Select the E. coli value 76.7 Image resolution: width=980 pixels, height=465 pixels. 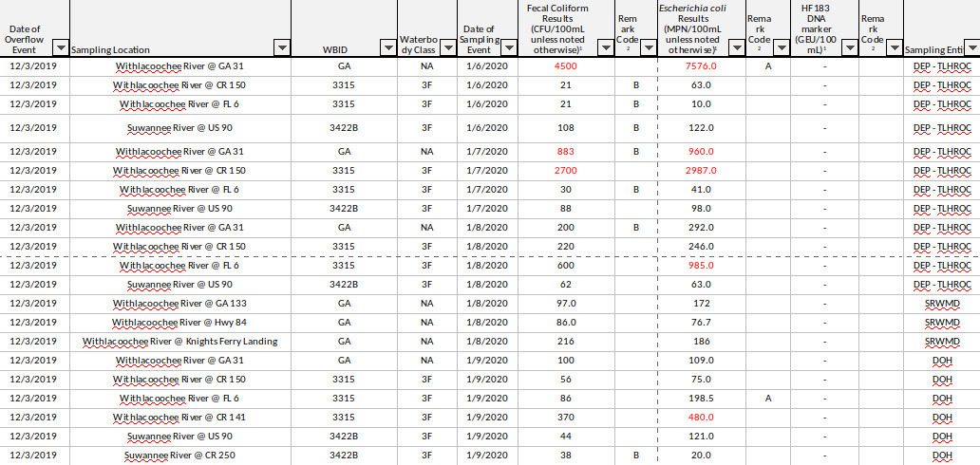click(x=701, y=323)
